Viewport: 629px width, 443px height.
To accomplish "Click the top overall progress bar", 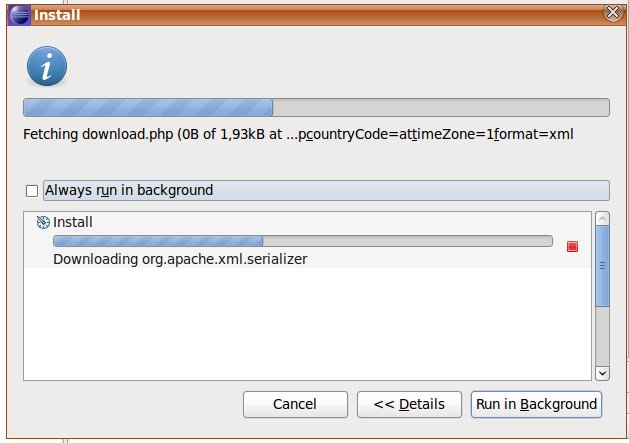I will coord(315,108).
